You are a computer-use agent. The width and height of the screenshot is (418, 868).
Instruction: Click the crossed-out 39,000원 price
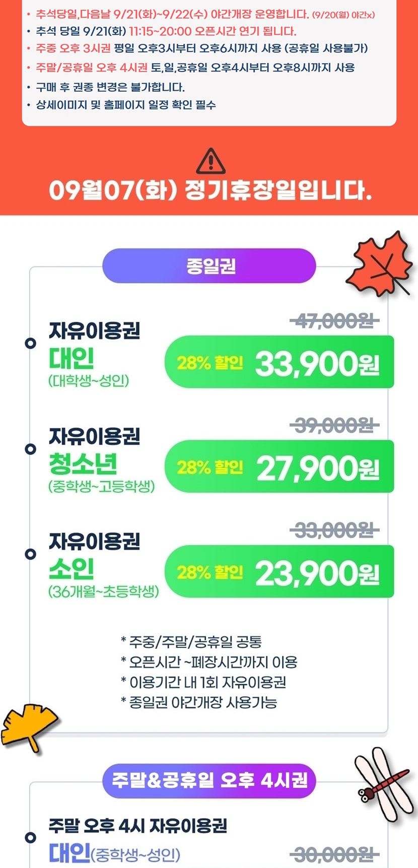335,426
